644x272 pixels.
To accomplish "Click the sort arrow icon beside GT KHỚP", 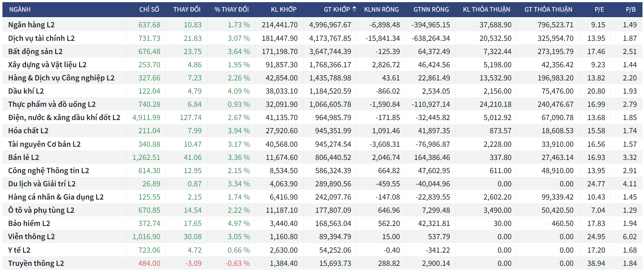I will [x=354, y=9].
